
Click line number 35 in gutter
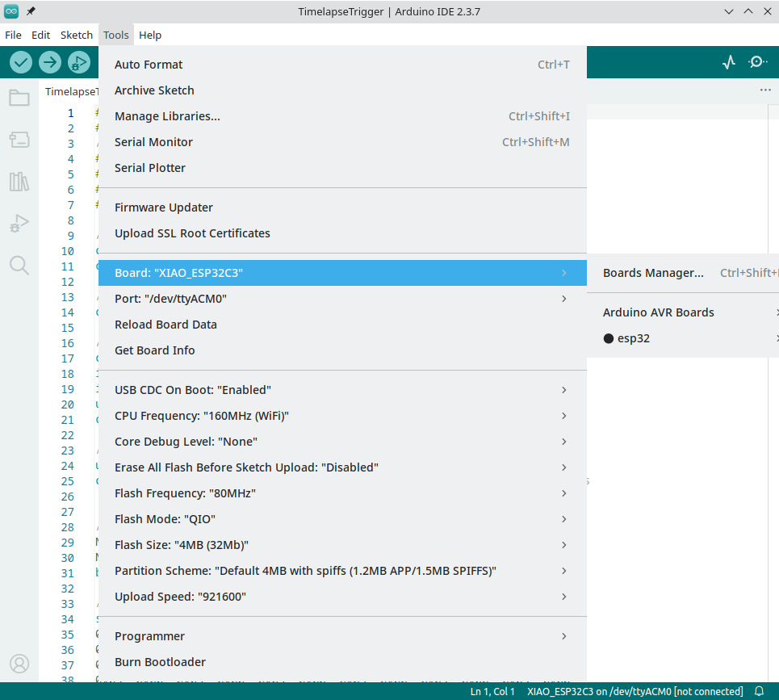pyautogui.click(x=68, y=635)
